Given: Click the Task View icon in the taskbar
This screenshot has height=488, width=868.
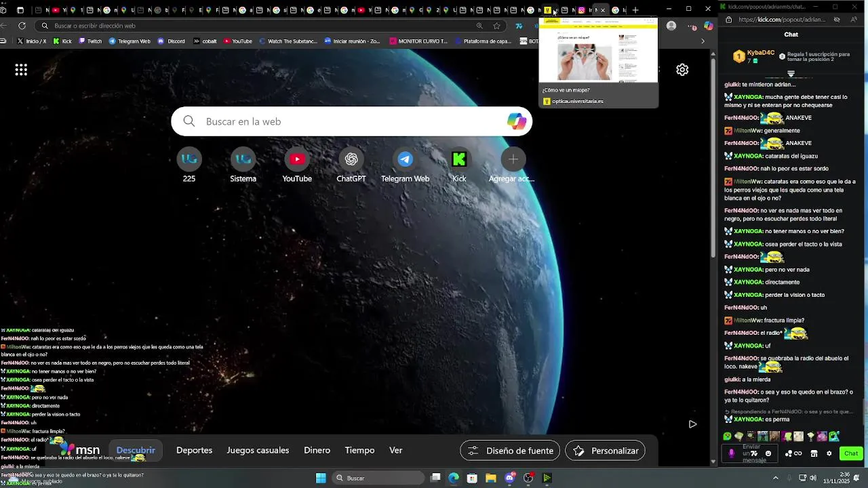Looking at the screenshot, I should [435, 478].
